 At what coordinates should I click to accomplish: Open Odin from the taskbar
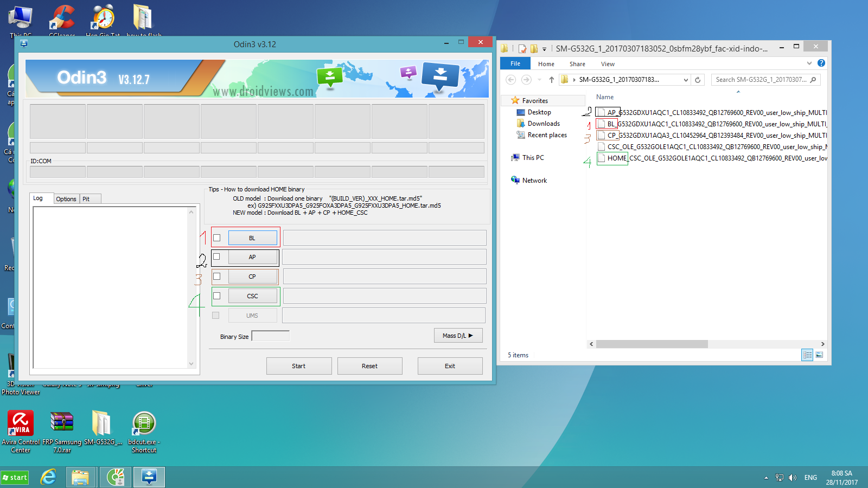click(x=149, y=477)
